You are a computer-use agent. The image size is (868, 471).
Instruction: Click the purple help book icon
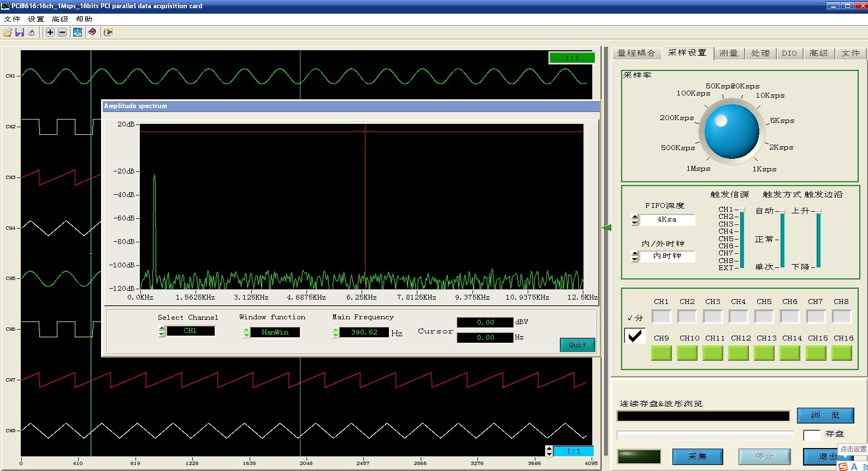click(x=92, y=32)
